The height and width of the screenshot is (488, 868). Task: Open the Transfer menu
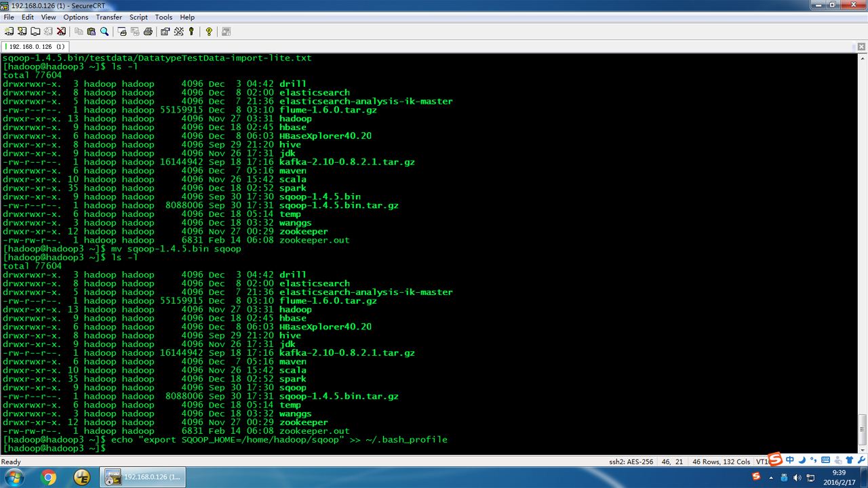pyautogui.click(x=109, y=17)
